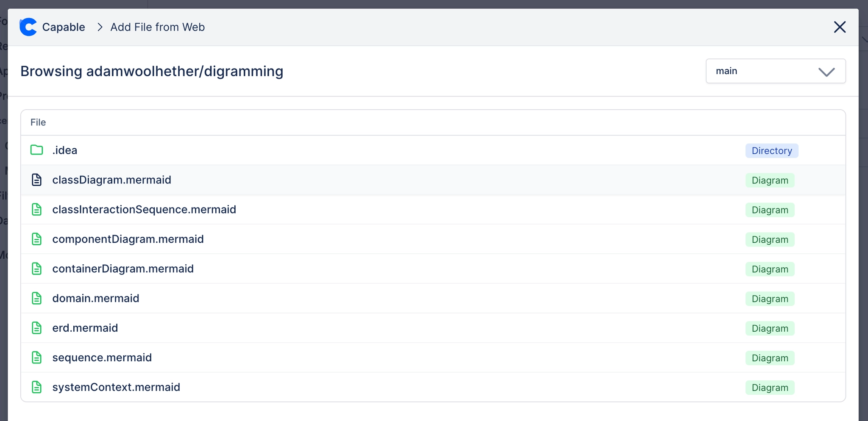Click the Diagram badge for containerDiagram.mermaid

point(770,269)
